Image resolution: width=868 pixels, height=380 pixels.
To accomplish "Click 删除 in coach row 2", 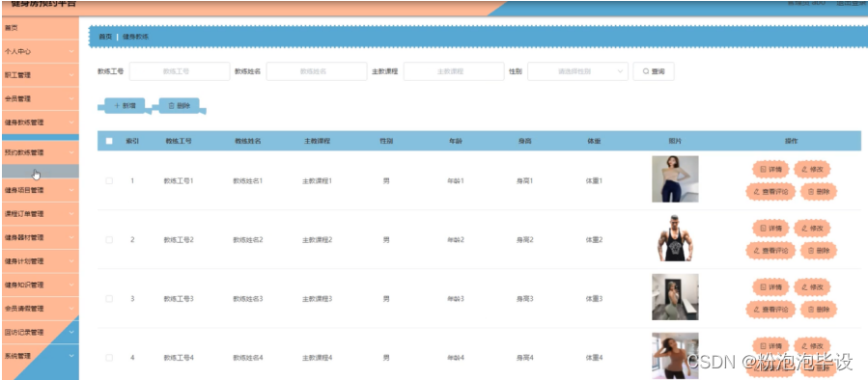I will [818, 251].
